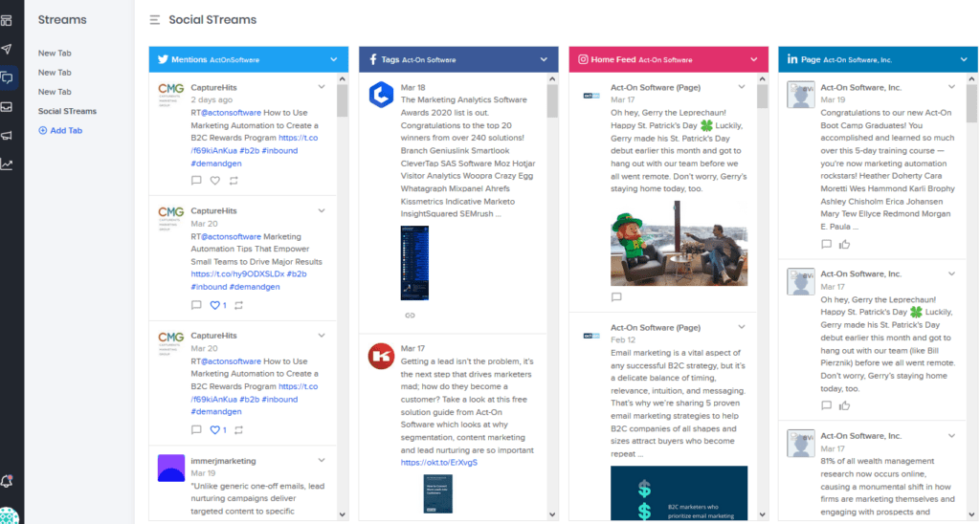Viewport: 980px width, 524px height.
Task: Open chevron on Instagram Feb 12 post
Action: [x=742, y=327]
